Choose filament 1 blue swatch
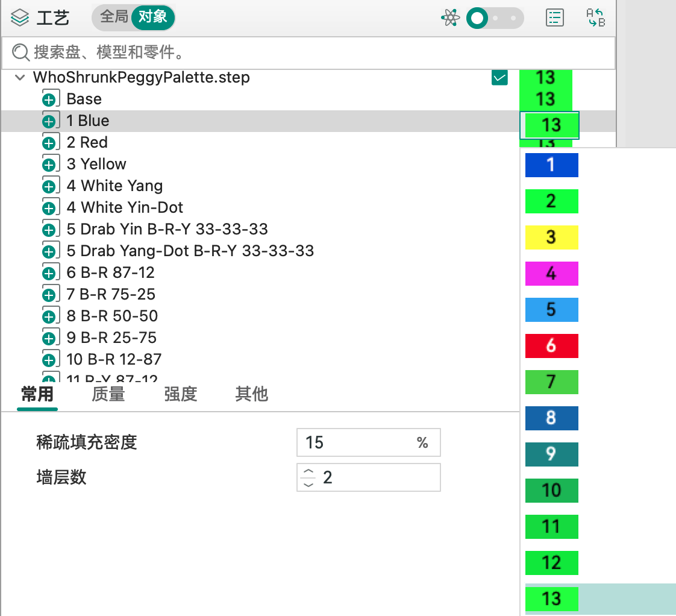 coord(551,165)
